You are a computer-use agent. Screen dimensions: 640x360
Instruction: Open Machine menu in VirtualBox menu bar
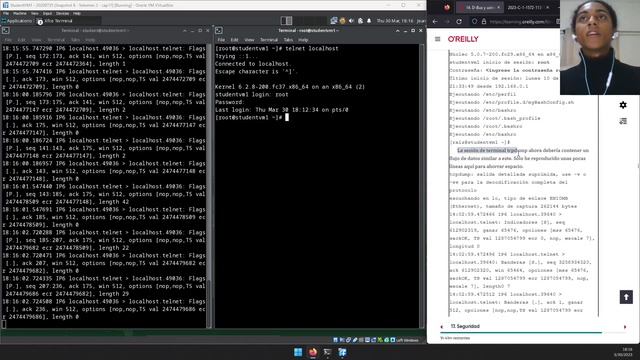point(20,13)
